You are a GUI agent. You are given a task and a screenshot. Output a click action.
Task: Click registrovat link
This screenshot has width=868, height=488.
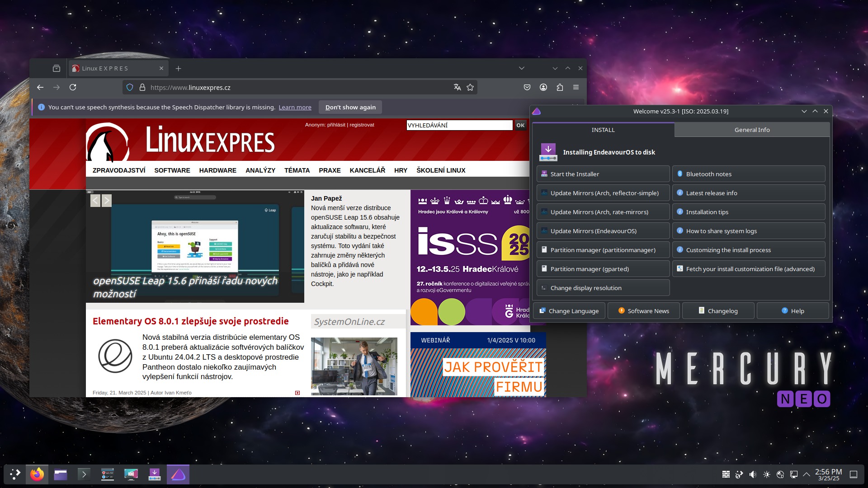coord(362,125)
